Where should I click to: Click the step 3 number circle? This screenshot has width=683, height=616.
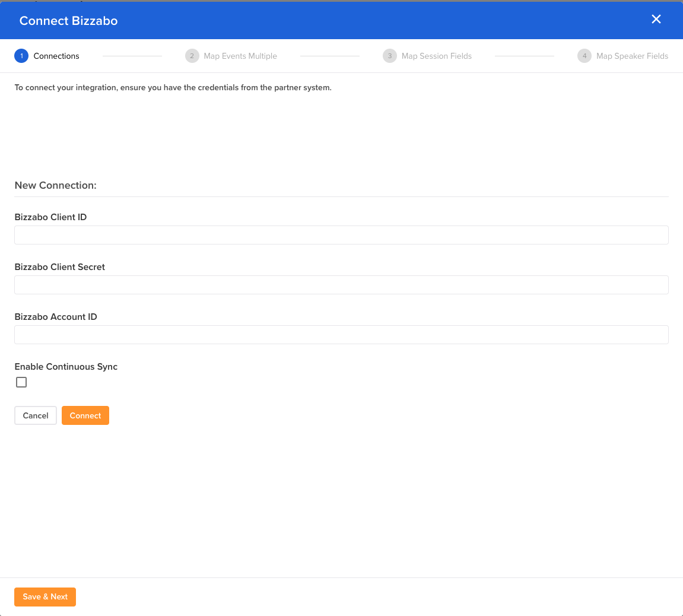pos(390,56)
